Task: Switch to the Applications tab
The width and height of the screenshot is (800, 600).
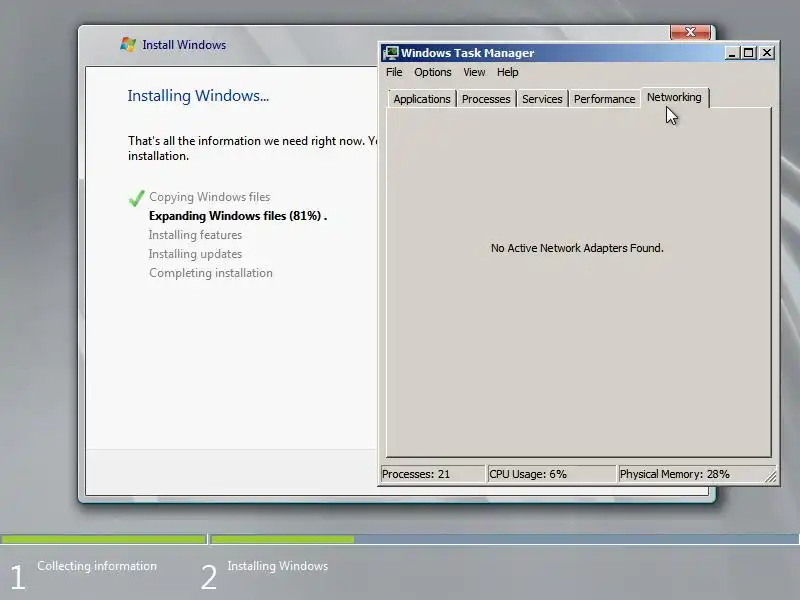Action: [421, 99]
